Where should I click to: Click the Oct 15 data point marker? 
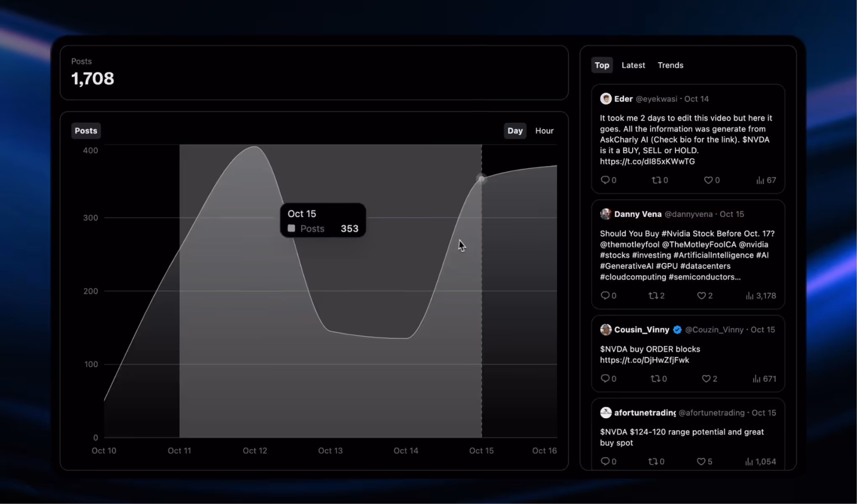click(481, 179)
